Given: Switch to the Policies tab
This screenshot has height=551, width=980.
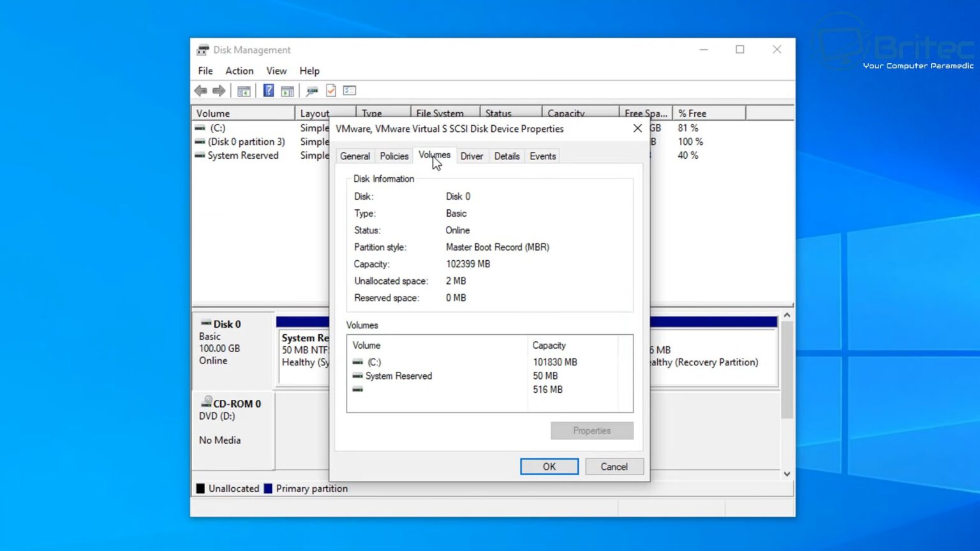Looking at the screenshot, I should [x=394, y=156].
